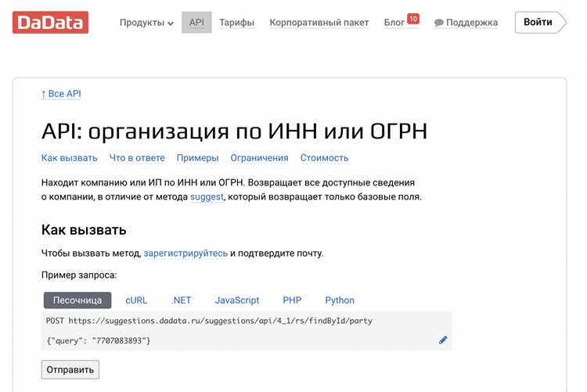
Task: Expand the Продукты dropdown menu
Action: coord(146,23)
